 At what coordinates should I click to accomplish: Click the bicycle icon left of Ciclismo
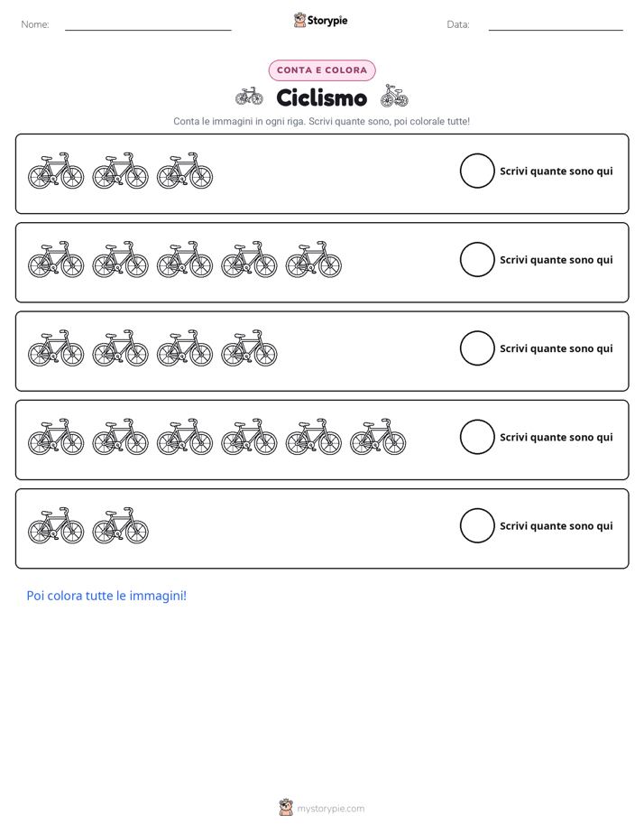tap(249, 96)
